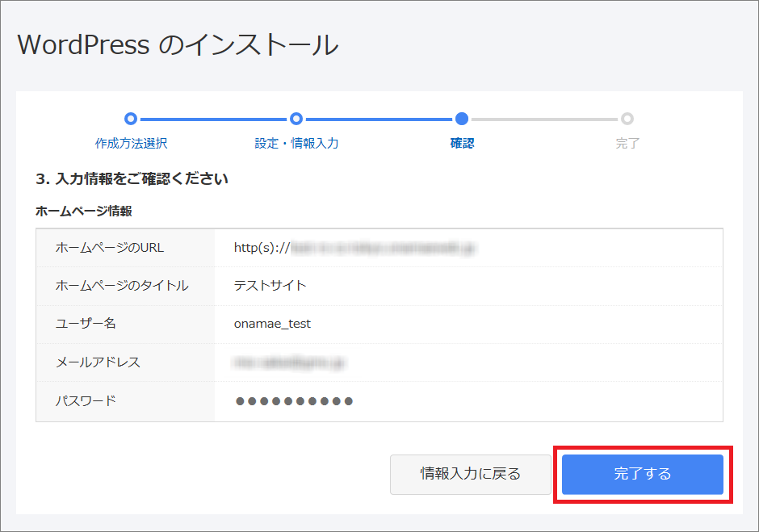Viewport: 759px width, 532px height.
Task: Select the onamae_test username value
Action: tap(272, 324)
